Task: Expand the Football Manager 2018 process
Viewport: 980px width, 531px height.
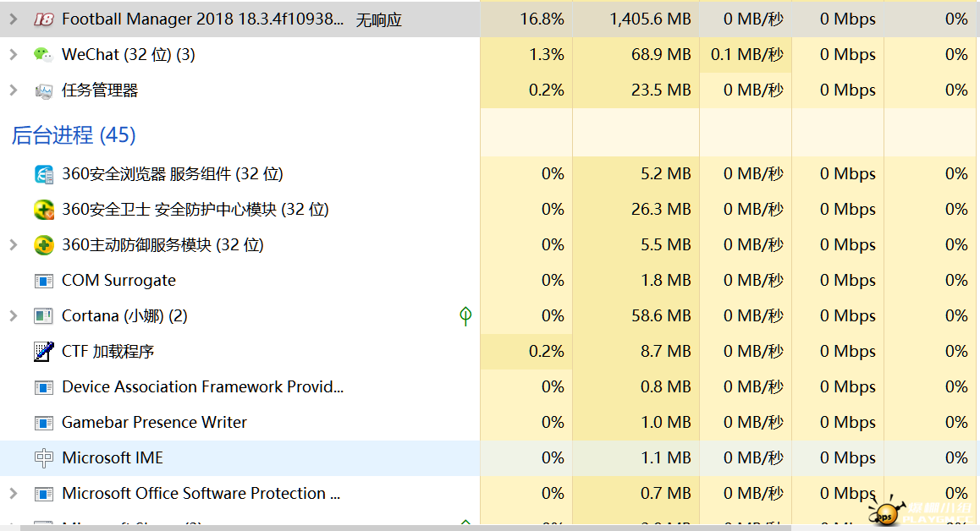Action: point(13,19)
